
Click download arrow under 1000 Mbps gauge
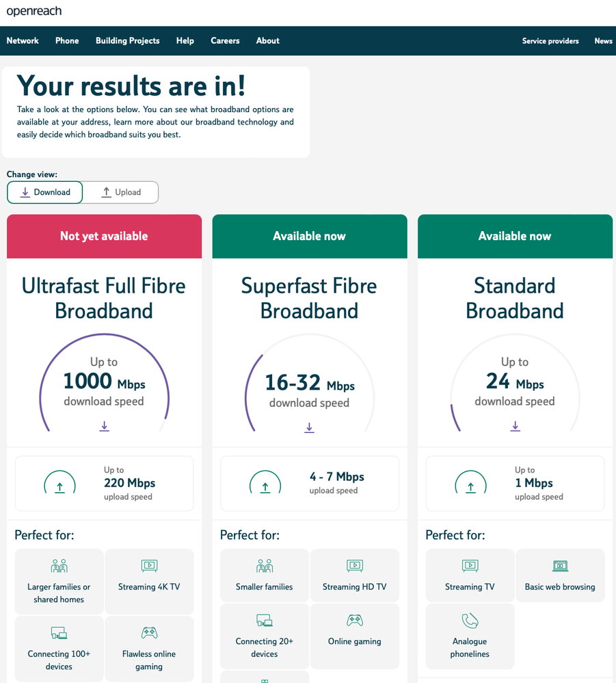104,426
